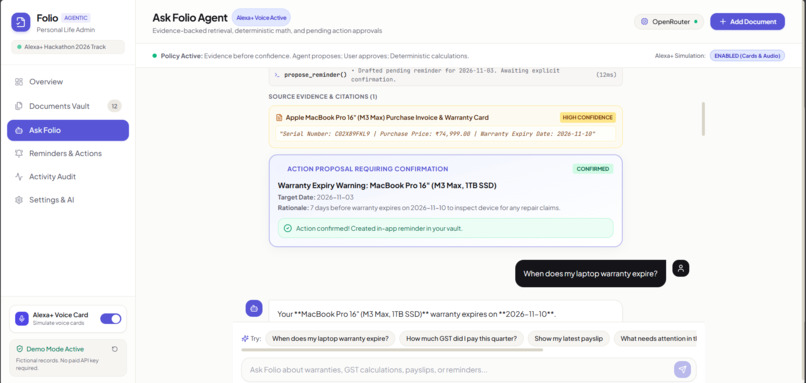Select the Ask Folio nav item
The width and height of the screenshot is (806, 383).
pos(68,130)
